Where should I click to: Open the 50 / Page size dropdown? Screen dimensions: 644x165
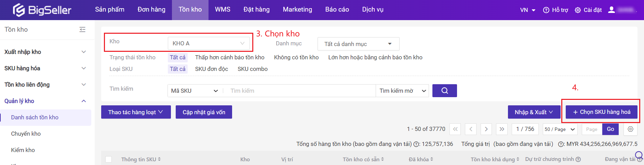(x=560, y=129)
